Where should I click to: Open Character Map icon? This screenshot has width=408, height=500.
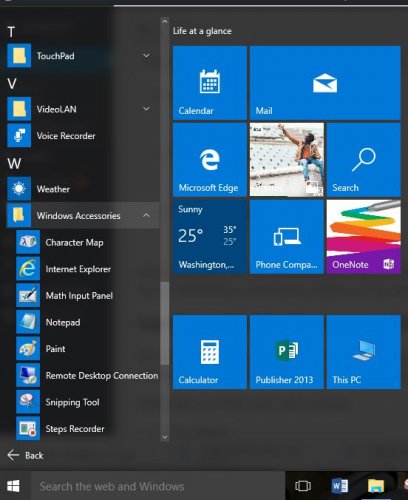click(28, 242)
